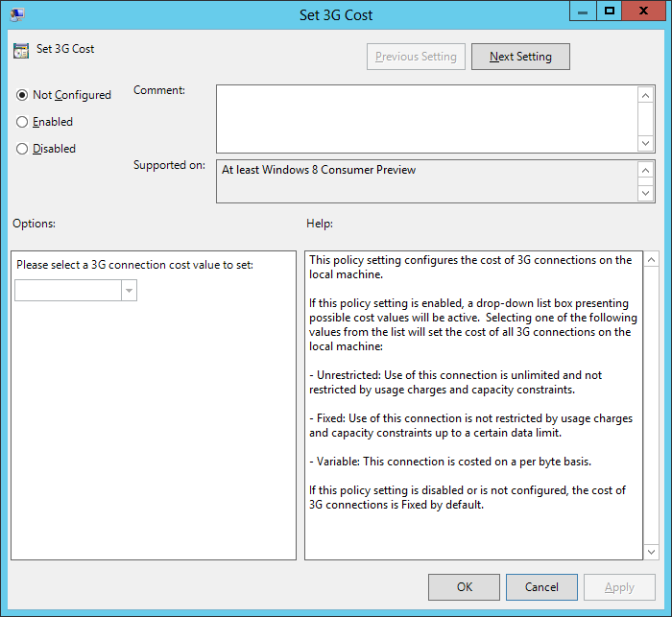Click the Supported on text field
This screenshot has width=672, height=617.
click(426, 180)
